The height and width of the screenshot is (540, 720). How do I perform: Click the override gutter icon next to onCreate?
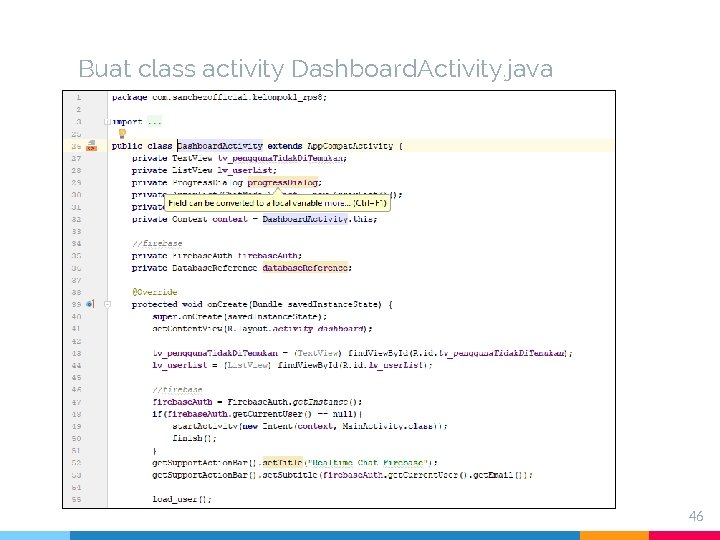tap(90, 304)
